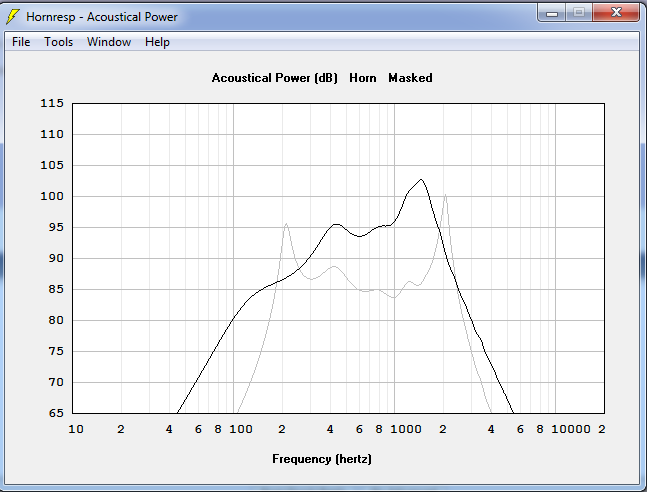Viewport: 647px width, 492px height.
Task: Click the 'Frequency (hertz)' axis label
Action: (x=322, y=459)
